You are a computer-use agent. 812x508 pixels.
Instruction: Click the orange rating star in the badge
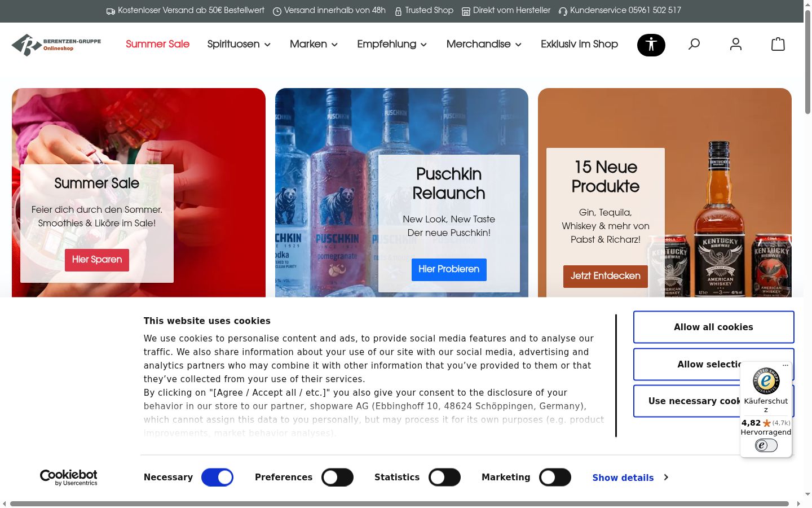(766, 423)
